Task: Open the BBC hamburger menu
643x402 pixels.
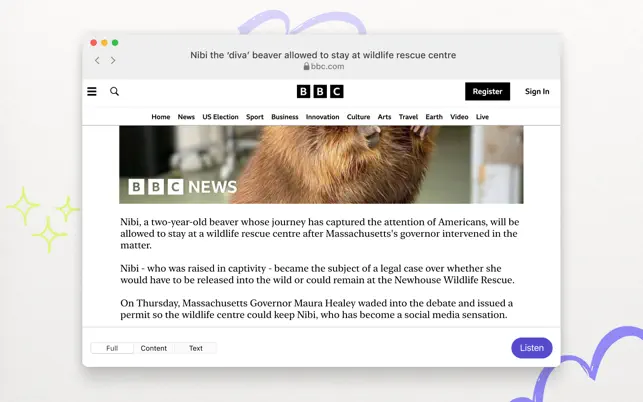Action: [x=92, y=91]
